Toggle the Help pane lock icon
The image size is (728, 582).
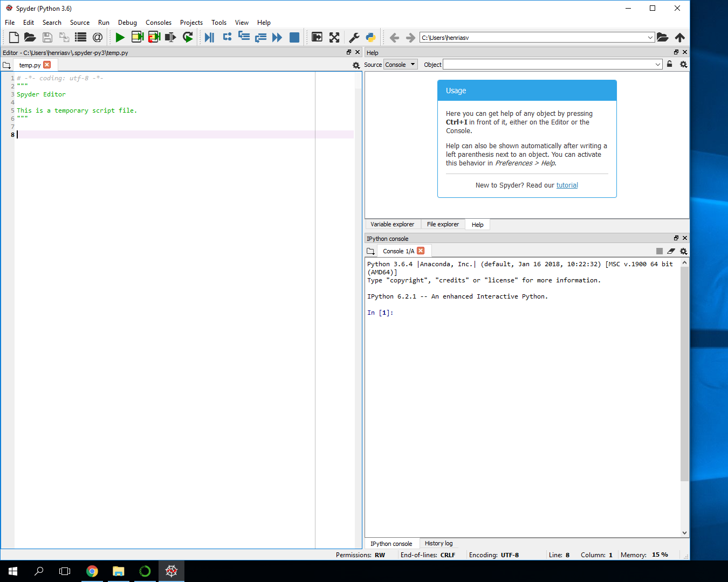(670, 64)
